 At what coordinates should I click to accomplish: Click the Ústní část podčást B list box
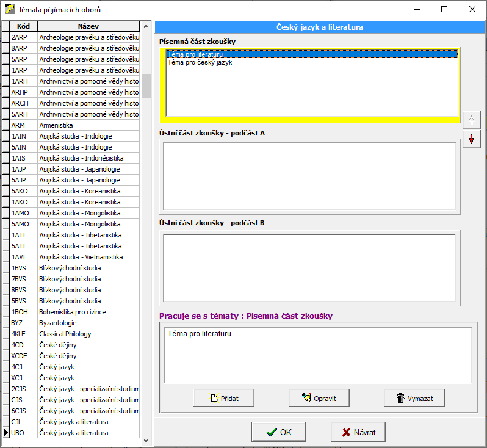tap(309, 267)
